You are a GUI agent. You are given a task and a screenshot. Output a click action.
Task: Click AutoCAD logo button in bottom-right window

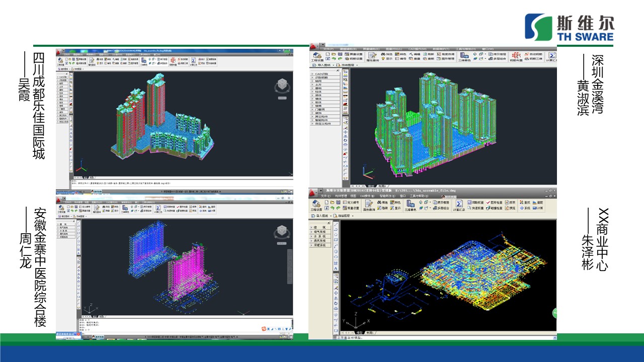pos(313,193)
